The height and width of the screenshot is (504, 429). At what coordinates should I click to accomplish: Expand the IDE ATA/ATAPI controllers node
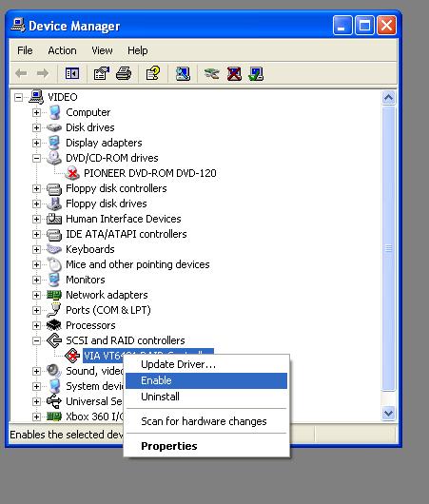click(36, 234)
